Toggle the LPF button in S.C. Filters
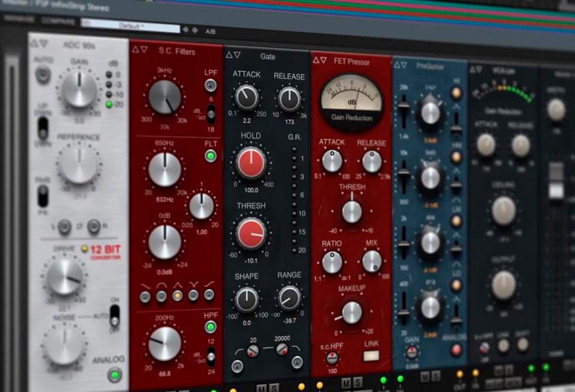The width and height of the screenshot is (575, 392). 210,86
